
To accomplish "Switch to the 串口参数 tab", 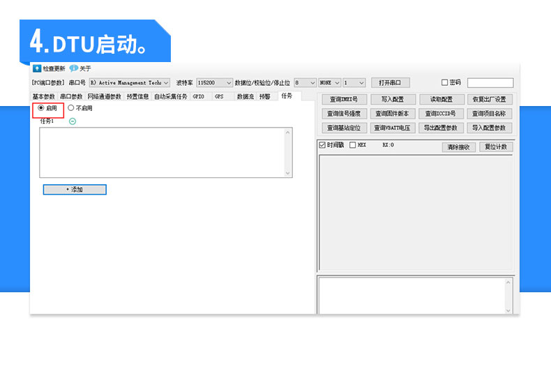I will tap(71, 96).
